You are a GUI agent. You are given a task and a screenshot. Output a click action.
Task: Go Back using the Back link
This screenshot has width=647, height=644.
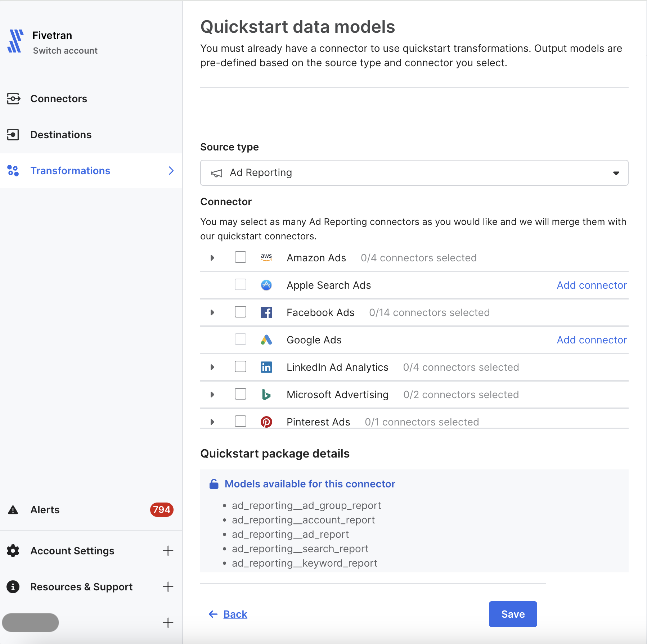(235, 614)
